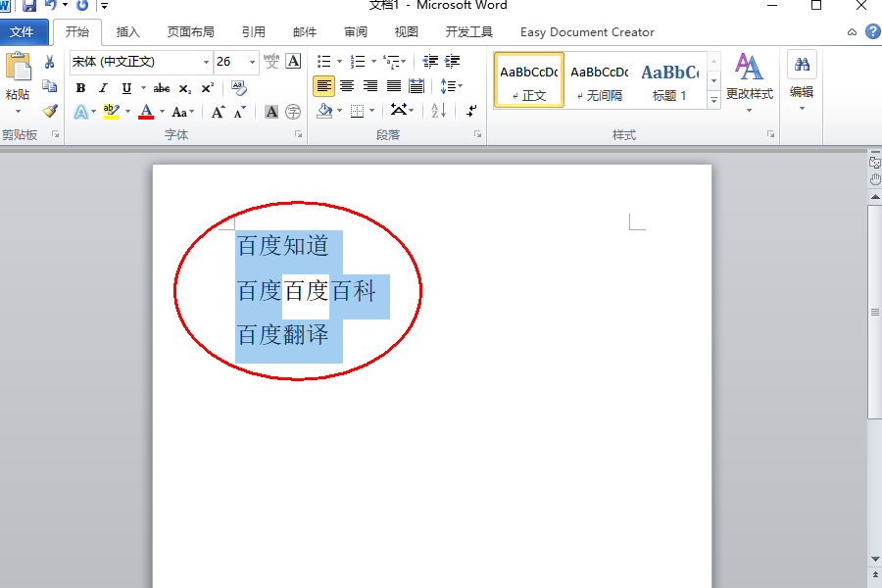Toggle Superscript formatting

pyautogui.click(x=208, y=88)
